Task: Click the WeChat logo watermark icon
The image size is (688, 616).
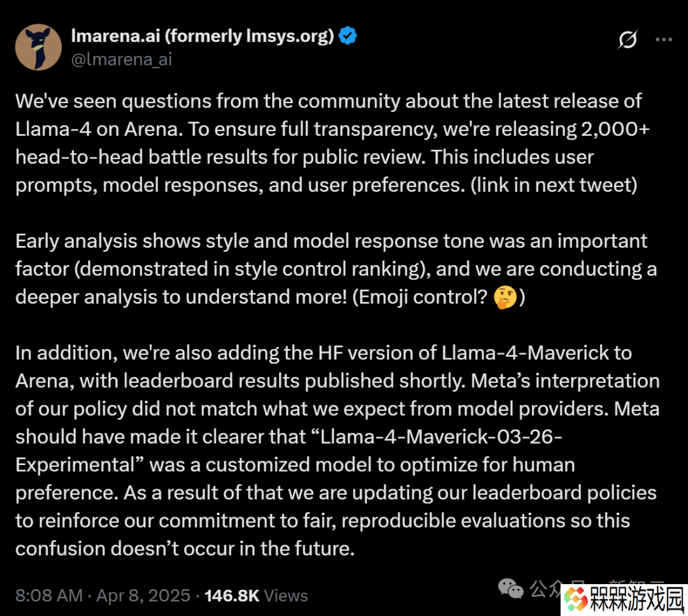Action: (x=511, y=589)
